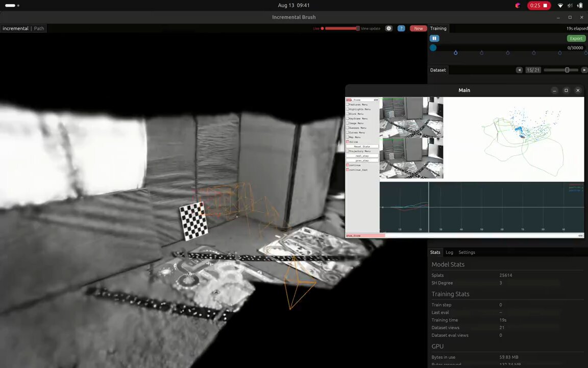Switch to the Settings tab
This screenshot has width=588, height=368.
[x=467, y=252]
